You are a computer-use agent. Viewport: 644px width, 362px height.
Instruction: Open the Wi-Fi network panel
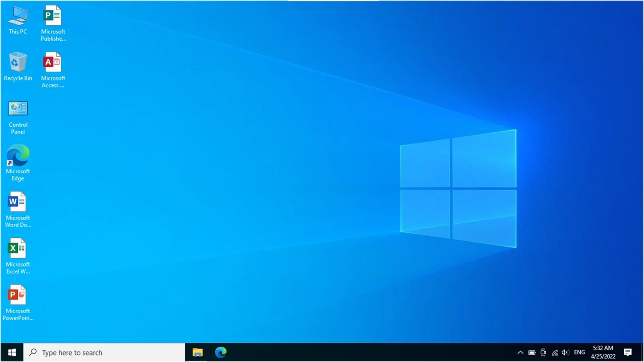[x=555, y=353]
